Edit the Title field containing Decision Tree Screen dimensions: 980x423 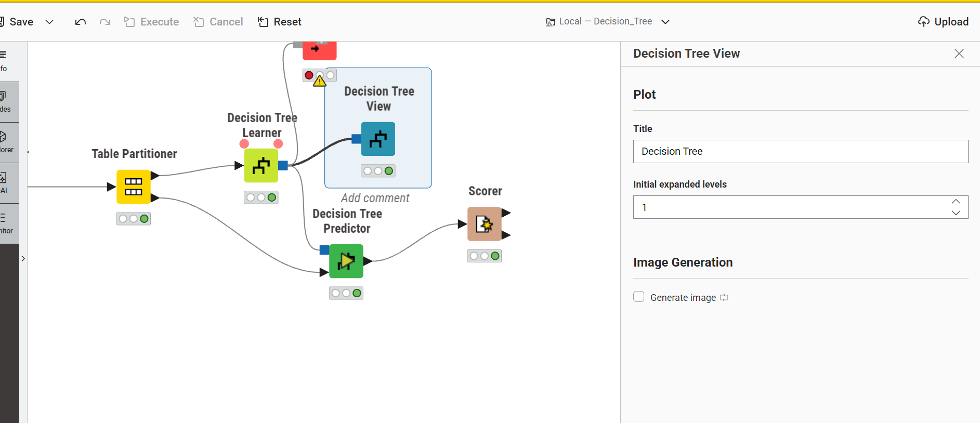click(801, 151)
